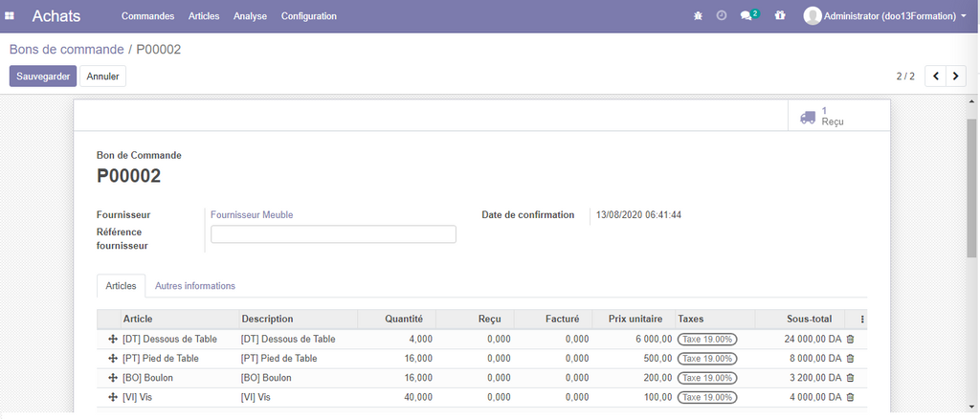
Task: Click the Annuler button
Action: point(103,76)
